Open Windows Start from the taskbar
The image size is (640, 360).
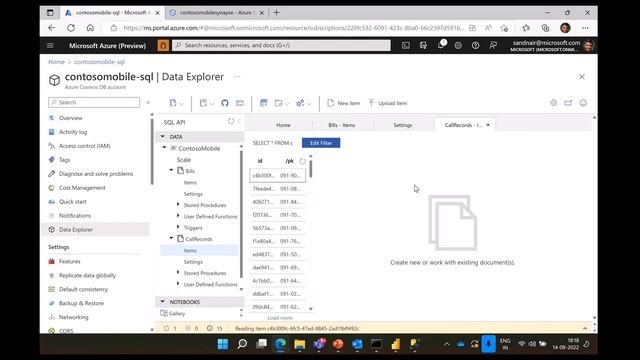(x=223, y=344)
